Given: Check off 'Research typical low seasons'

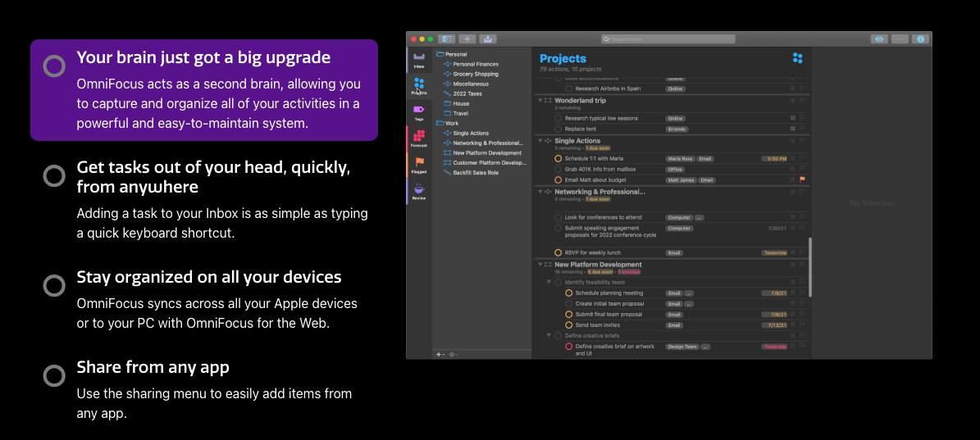Looking at the screenshot, I should point(558,119).
